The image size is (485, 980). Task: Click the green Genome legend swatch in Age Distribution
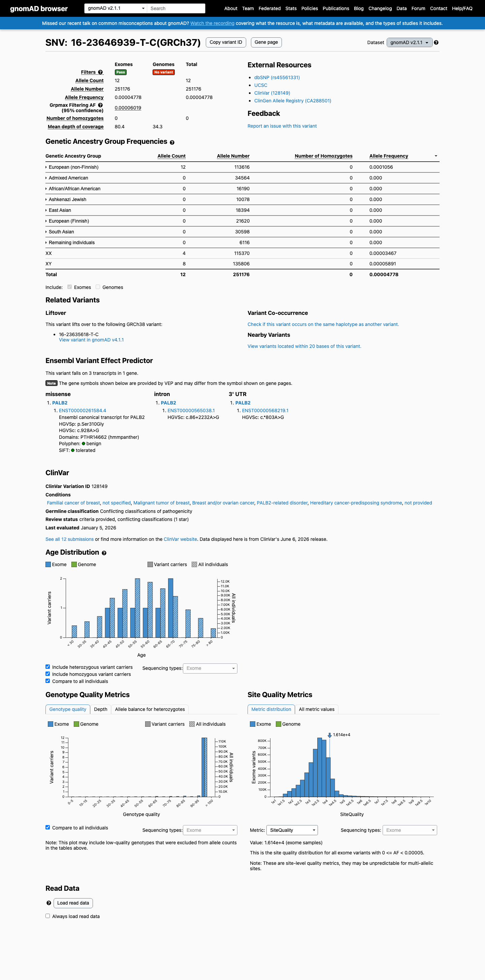pos(74,564)
